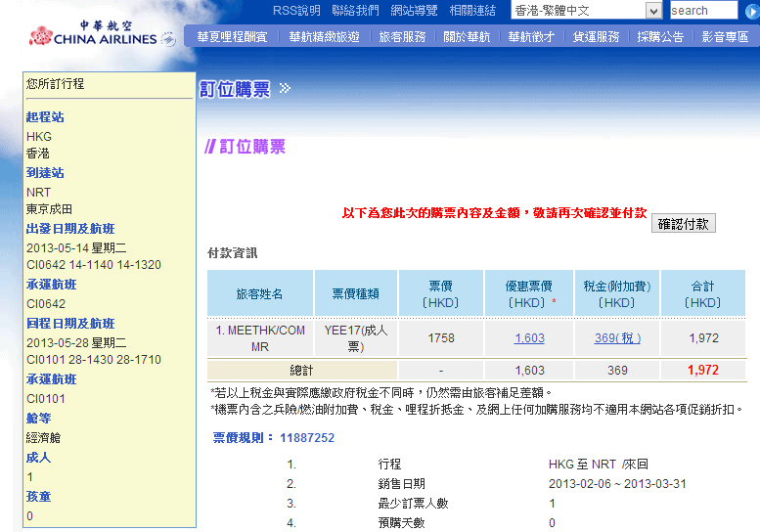The height and width of the screenshot is (532, 760).
Task: Open the 關於華航 menu
Action: pyautogui.click(x=467, y=37)
